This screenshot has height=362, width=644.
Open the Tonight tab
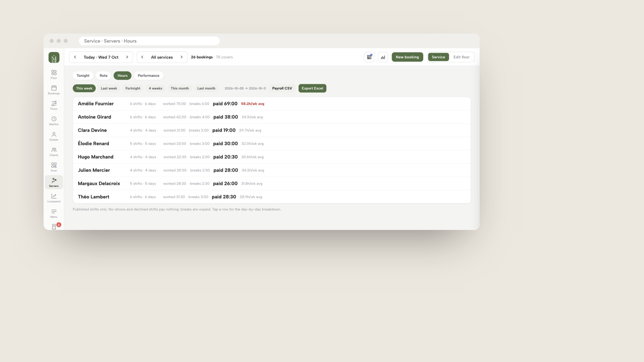pyautogui.click(x=83, y=76)
